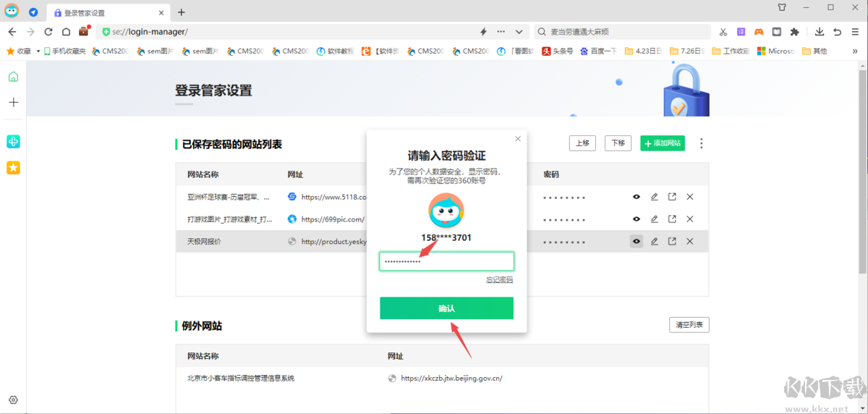Open the orange game controller icon
The height and width of the screenshot is (414, 868).
[x=759, y=32]
